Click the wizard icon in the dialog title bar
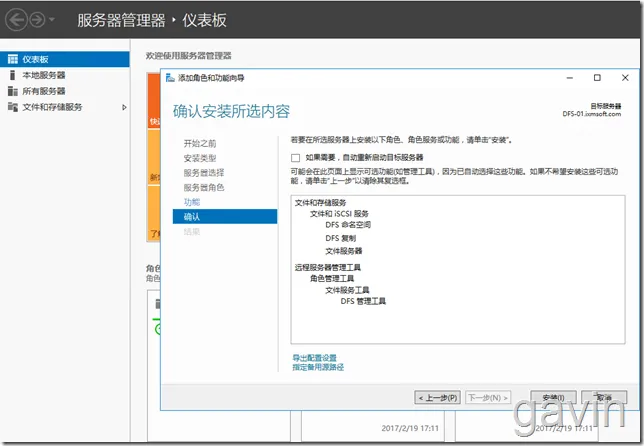 [x=170, y=78]
